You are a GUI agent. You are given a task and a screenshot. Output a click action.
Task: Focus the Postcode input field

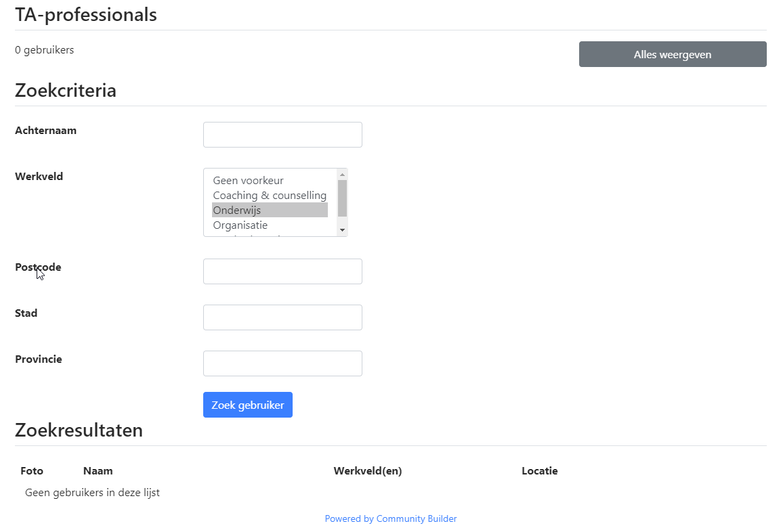(282, 271)
